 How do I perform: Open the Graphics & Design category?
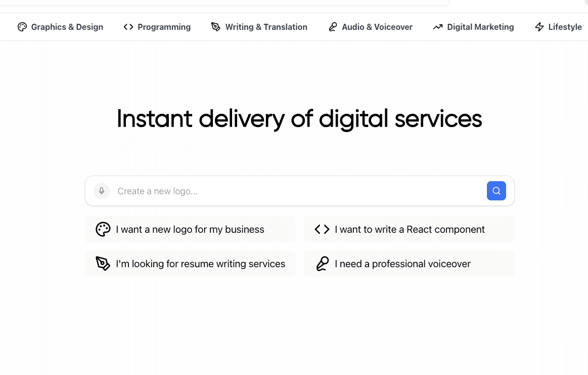[x=60, y=27]
